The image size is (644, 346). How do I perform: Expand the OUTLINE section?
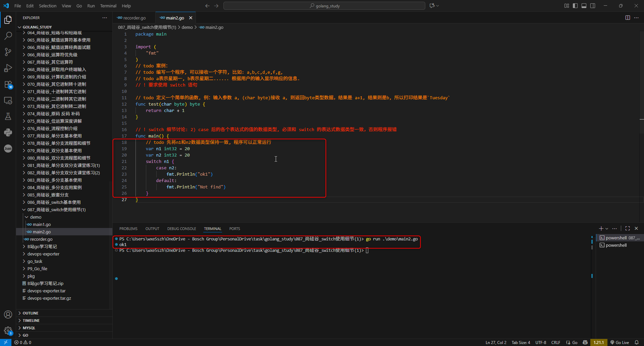pyautogui.click(x=64, y=313)
